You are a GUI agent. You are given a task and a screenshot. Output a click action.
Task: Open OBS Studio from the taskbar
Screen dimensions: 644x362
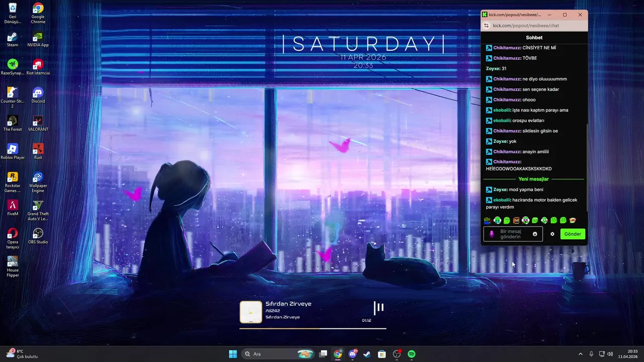pos(397,354)
